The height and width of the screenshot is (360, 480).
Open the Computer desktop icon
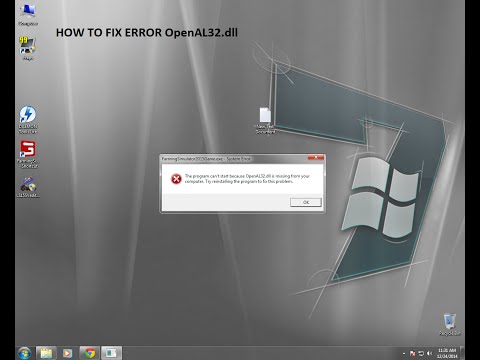coord(28,15)
